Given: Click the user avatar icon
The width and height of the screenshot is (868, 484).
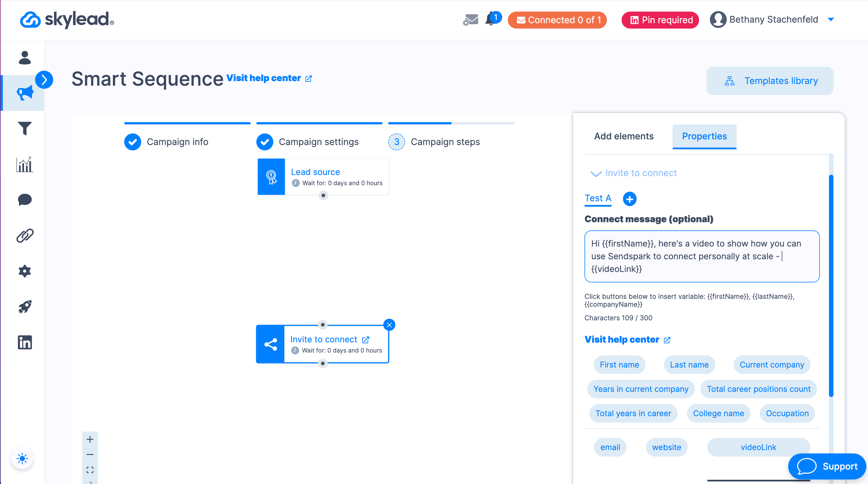Looking at the screenshot, I should (718, 20).
